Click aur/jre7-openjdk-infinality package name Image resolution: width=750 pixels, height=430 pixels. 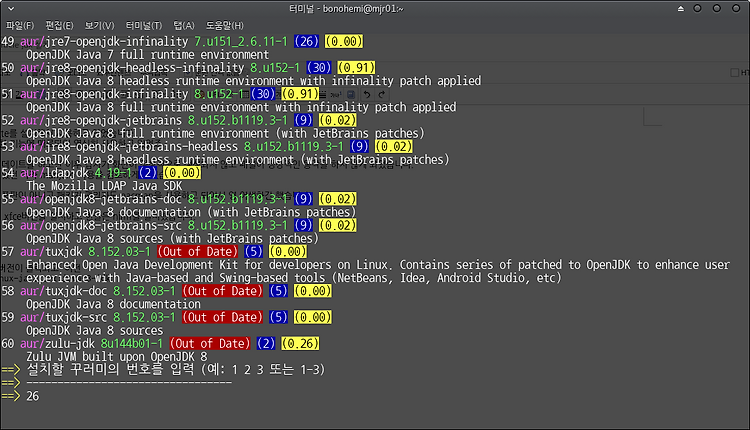coord(104,42)
